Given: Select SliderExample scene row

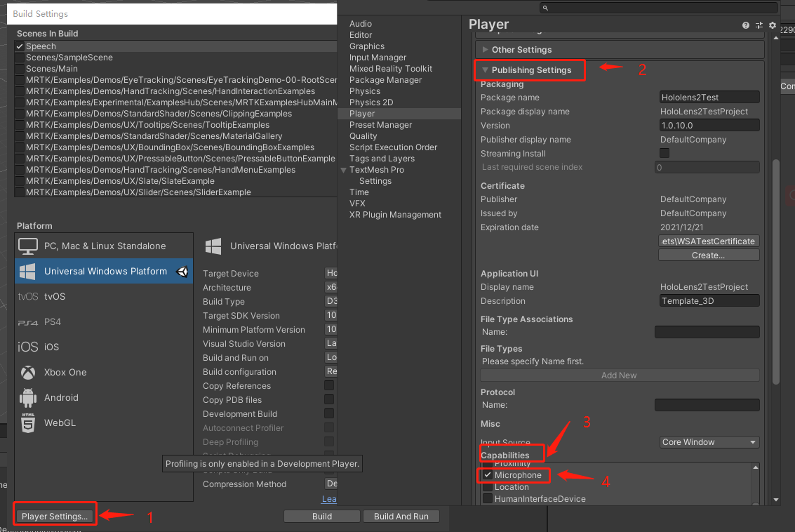Looking at the screenshot, I should click(x=176, y=192).
